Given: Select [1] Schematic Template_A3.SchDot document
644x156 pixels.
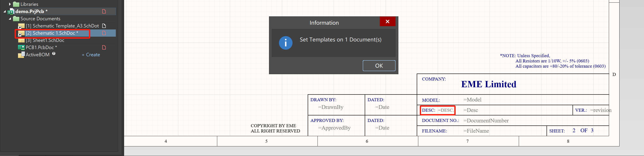Looking at the screenshot, I should point(62,26).
